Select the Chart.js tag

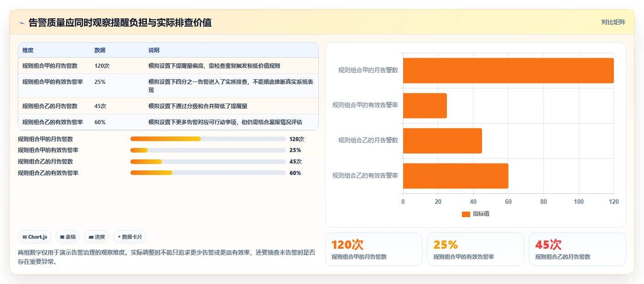(35, 237)
